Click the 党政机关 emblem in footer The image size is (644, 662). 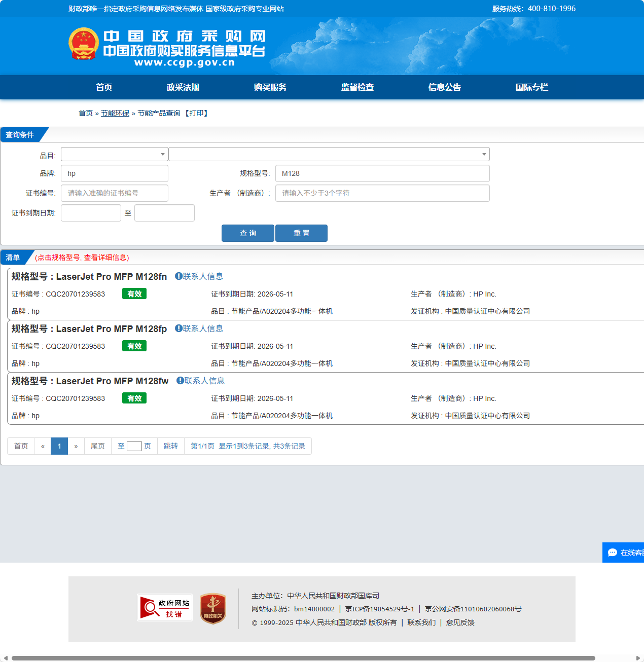(213, 608)
